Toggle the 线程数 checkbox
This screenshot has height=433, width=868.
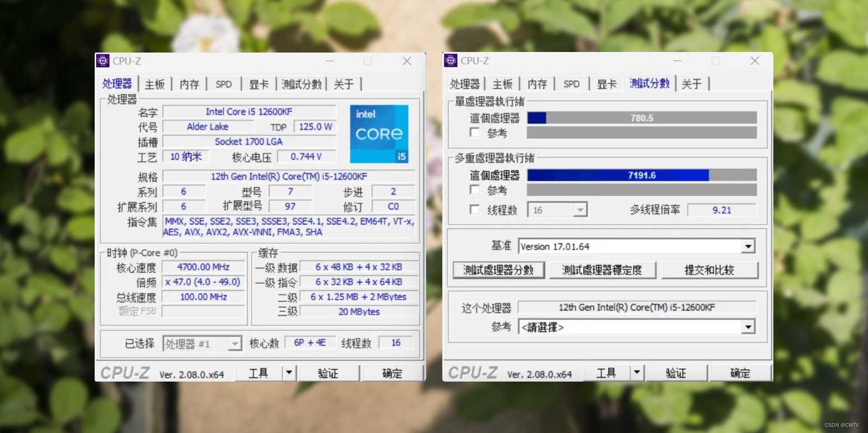(474, 210)
